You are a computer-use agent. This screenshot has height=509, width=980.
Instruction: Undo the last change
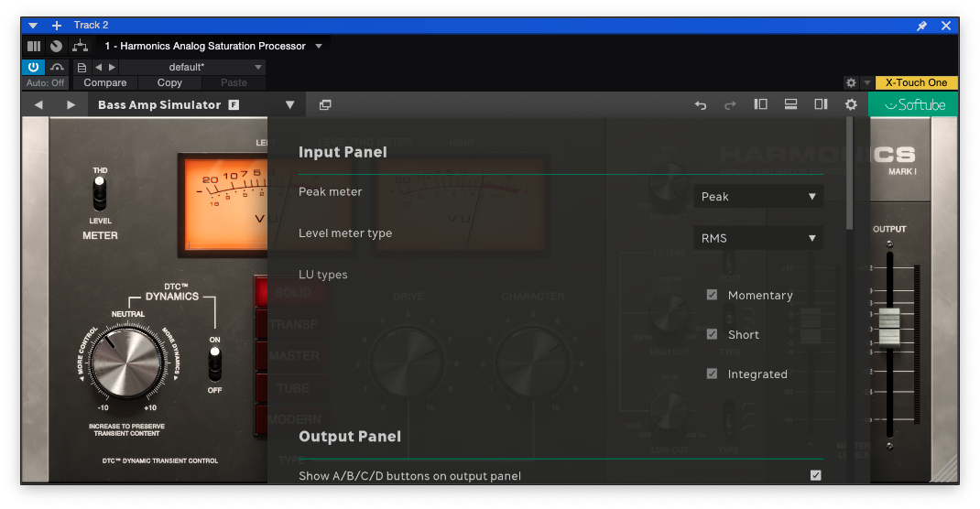[x=701, y=105]
